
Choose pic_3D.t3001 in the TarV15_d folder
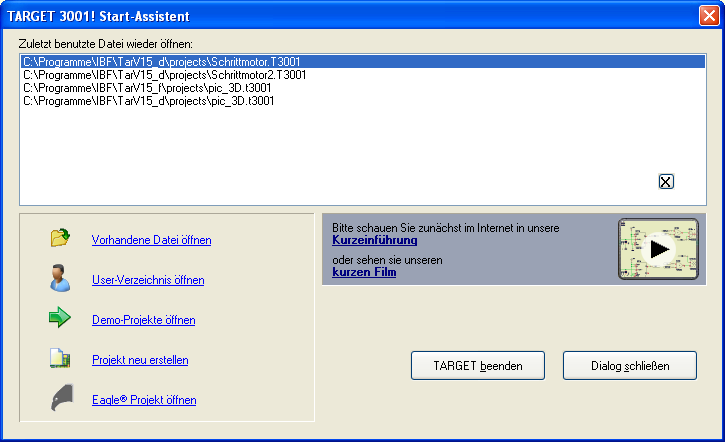[x=148, y=101]
